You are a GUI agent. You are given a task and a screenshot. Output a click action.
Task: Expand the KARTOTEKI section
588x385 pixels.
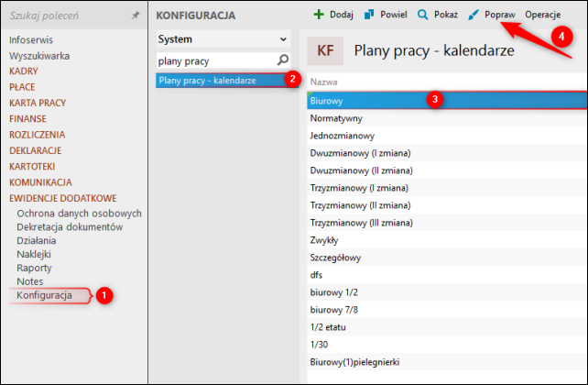tap(32, 167)
